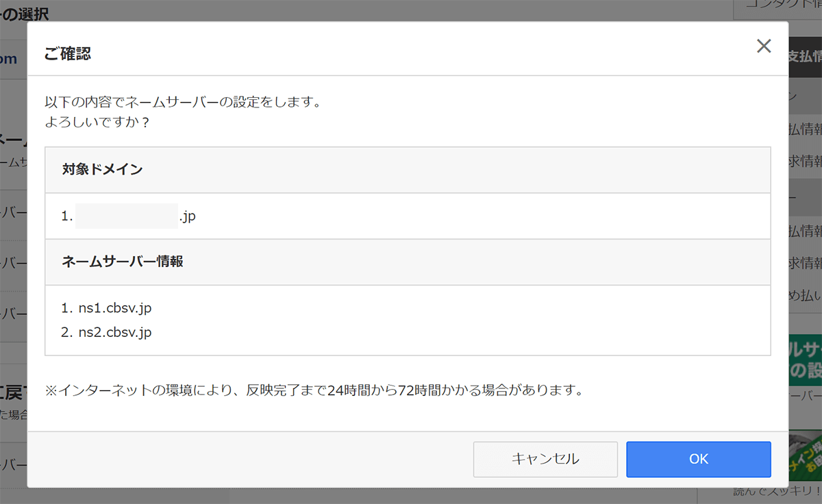The height and width of the screenshot is (504, 822).
Task: Click the 対象ドメイン section header
Action: pyautogui.click(x=103, y=170)
